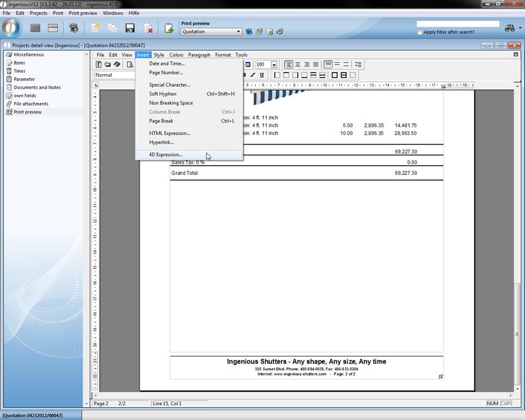Center align the paragraph text
525x420 pixels.
298,64
